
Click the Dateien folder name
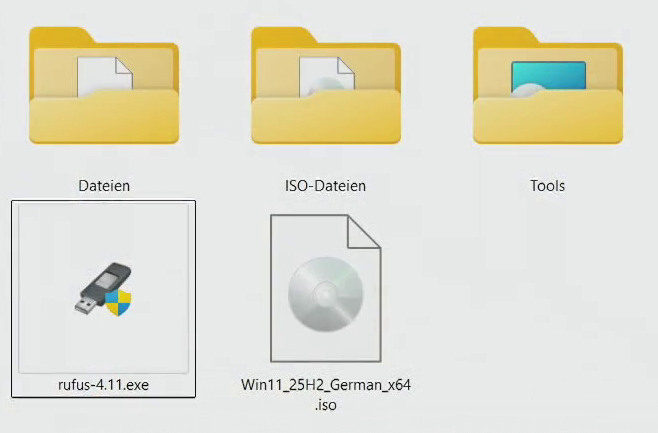pyautogui.click(x=104, y=185)
